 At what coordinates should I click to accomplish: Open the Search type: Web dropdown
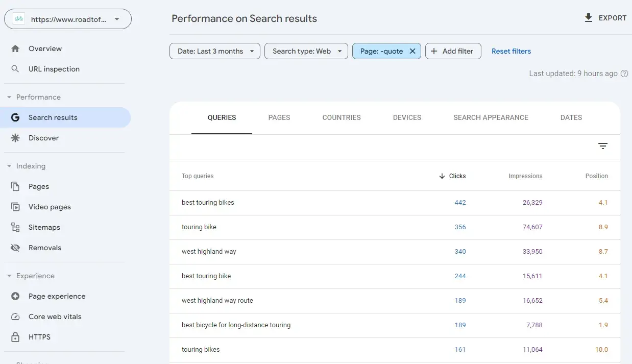click(306, 51)
